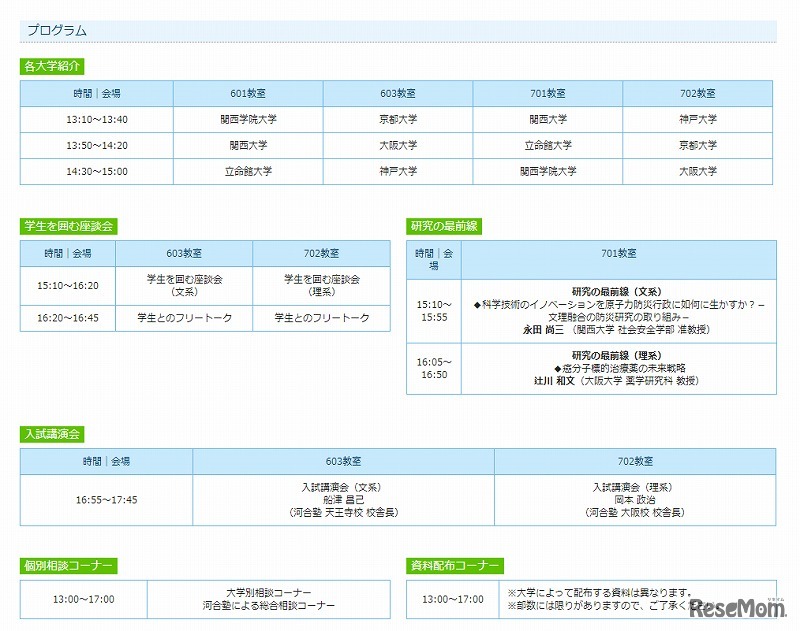This screenshot has height=631, width=800.
Task: Click the プログラム section heading
Action: point(57,30)
